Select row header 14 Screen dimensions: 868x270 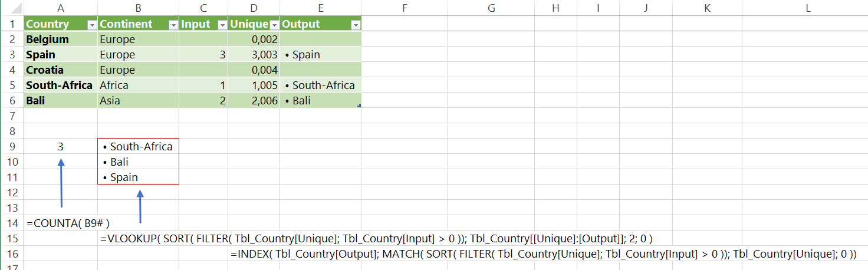tap(12, 223)
